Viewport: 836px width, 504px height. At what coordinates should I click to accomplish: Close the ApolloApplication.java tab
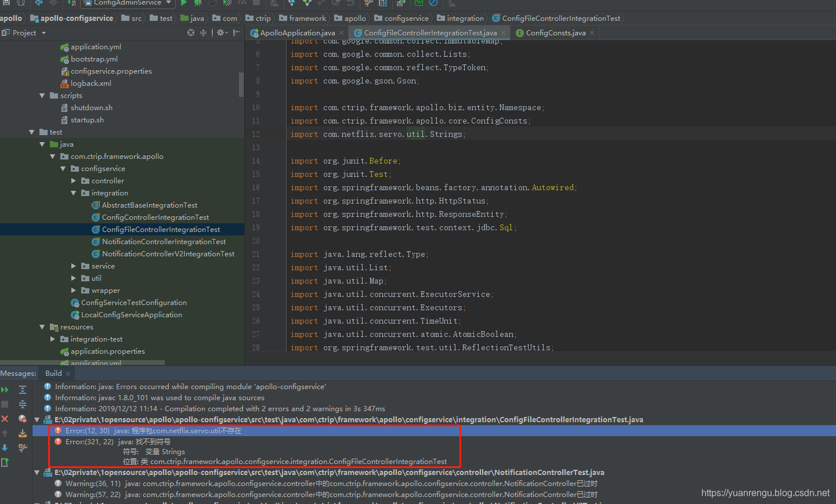point(342,33)
